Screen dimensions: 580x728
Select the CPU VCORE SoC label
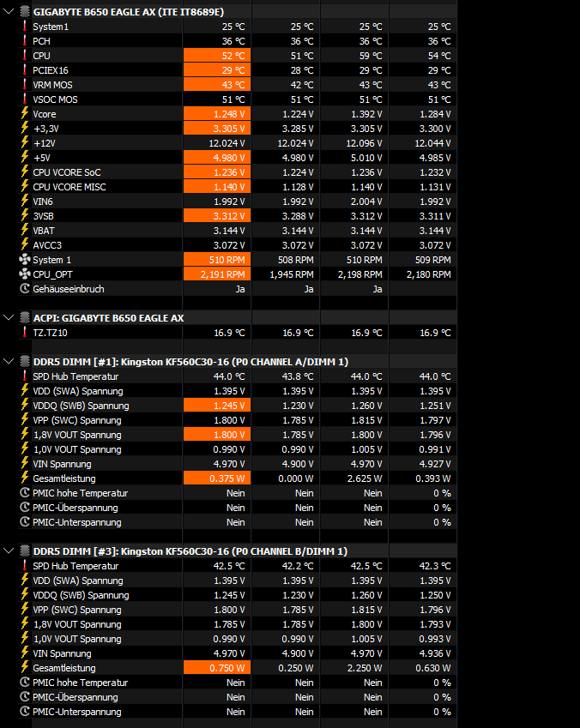(x=66, y=172)
